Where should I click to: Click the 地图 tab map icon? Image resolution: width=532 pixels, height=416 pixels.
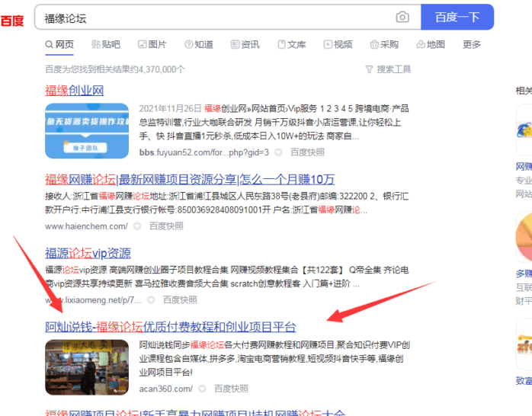421,44
